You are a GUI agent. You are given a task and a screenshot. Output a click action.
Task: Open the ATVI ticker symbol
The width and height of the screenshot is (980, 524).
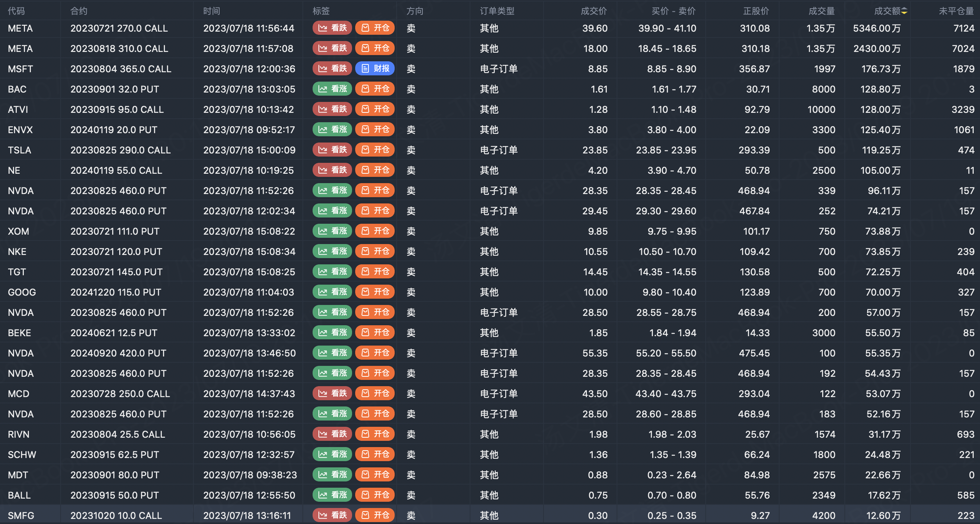pos(18,109)
